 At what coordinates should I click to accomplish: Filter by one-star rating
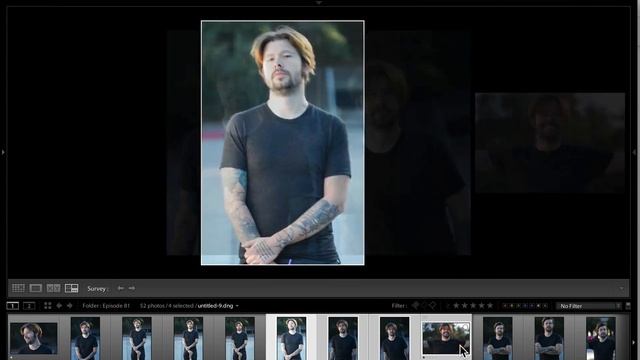pyautogui.click(x=456, y=306)
